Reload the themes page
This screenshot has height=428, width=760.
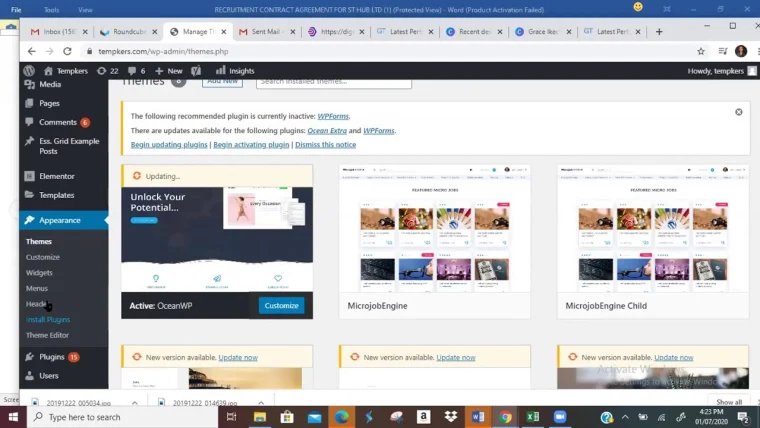point(67,51)
